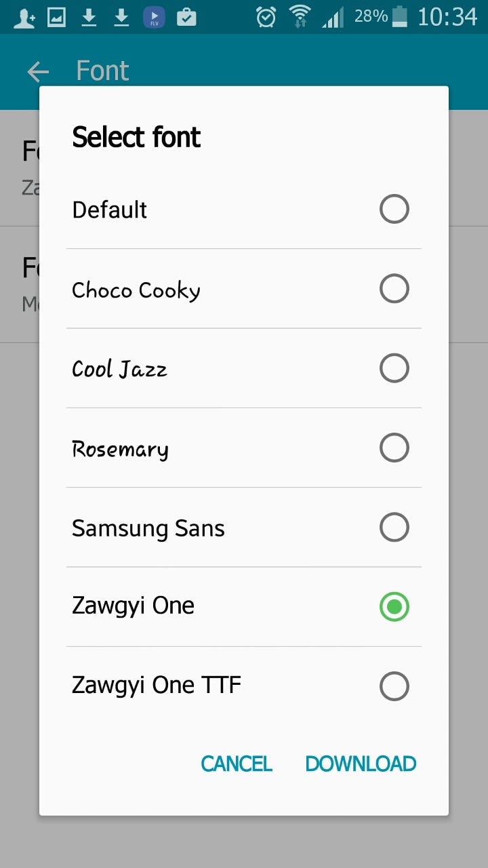Tap the Select font dialog title

coord(136,137)
